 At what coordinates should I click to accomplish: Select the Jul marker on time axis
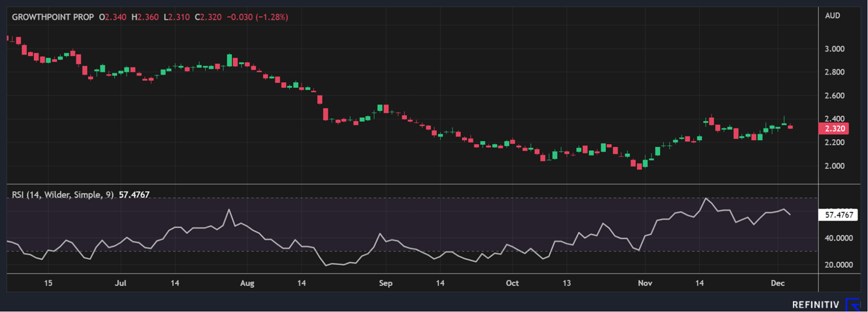coord(120,283)
